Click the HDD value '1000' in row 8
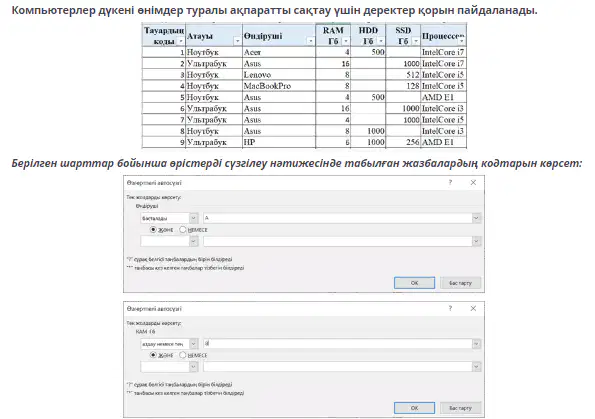The width and height of the screenshot is (595, 419). click(x=368, y=131)
